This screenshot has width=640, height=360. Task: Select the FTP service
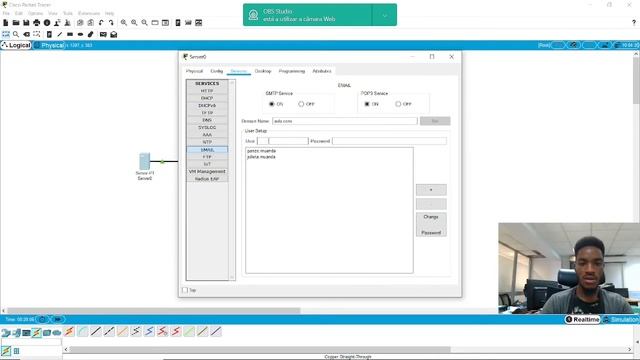coord(207,157)
